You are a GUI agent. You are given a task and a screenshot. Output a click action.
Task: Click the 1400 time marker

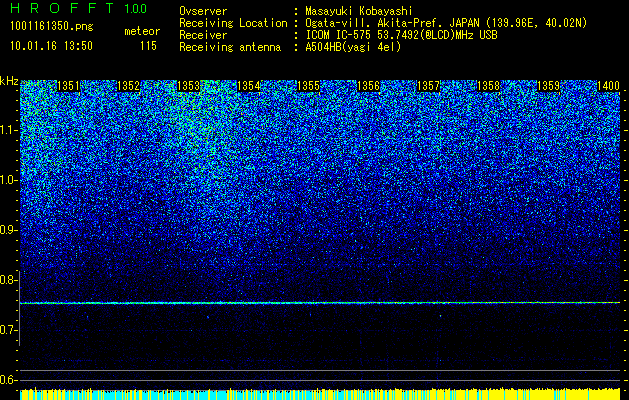[609, 86]
